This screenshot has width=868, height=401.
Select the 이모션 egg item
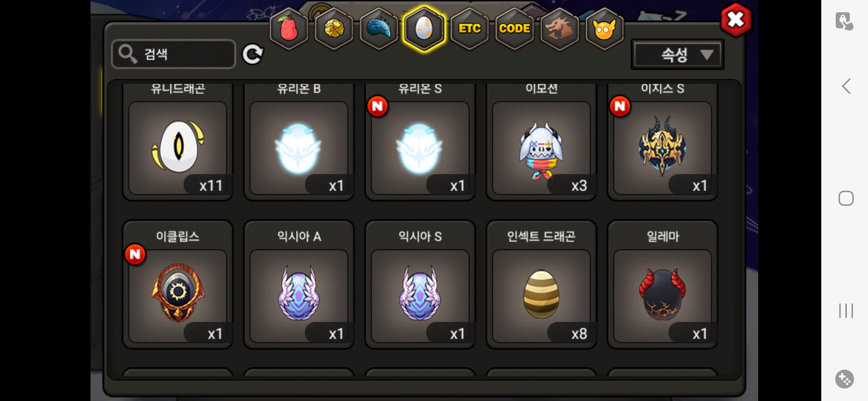tap(541, 141)
